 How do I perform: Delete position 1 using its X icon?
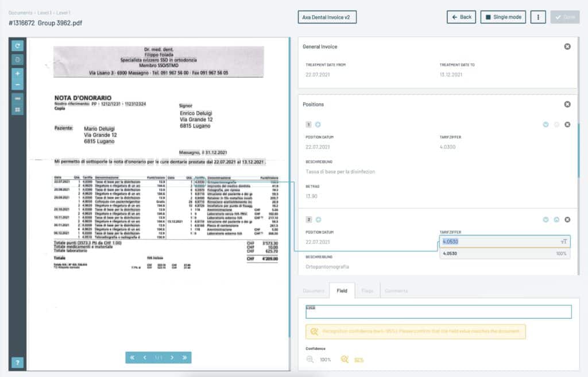pos(567,125)
